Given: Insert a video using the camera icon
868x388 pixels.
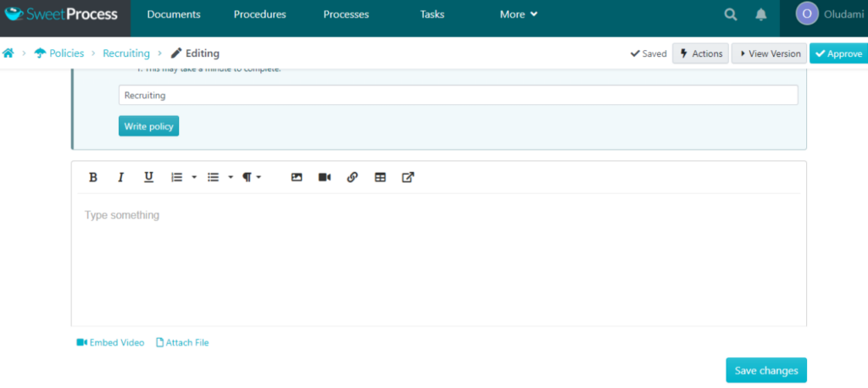Looking at the screenshot, I should click(325, 177).
